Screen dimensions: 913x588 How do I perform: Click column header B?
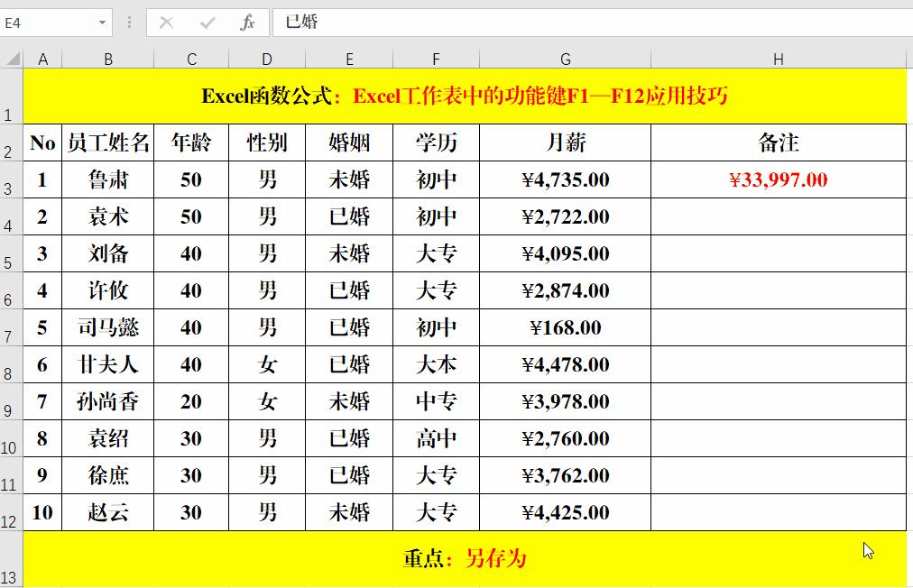coord(108,59)
